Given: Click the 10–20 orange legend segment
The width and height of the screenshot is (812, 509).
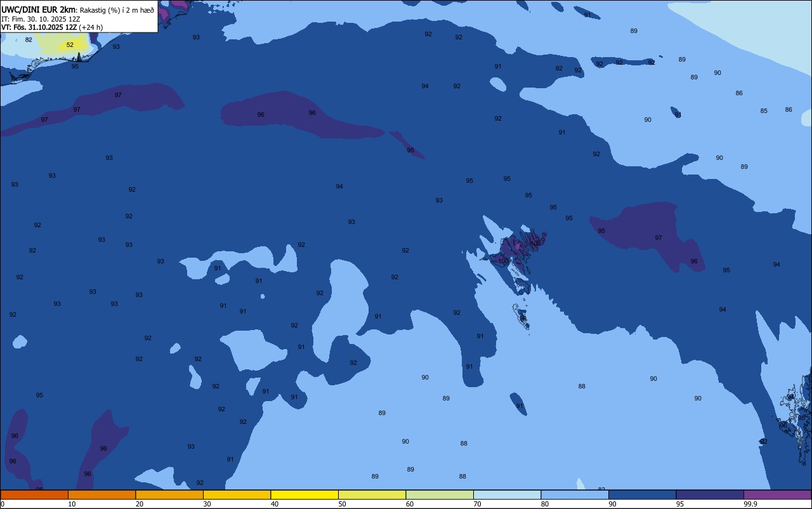Looking at the screenshot, I should [101, 494].
